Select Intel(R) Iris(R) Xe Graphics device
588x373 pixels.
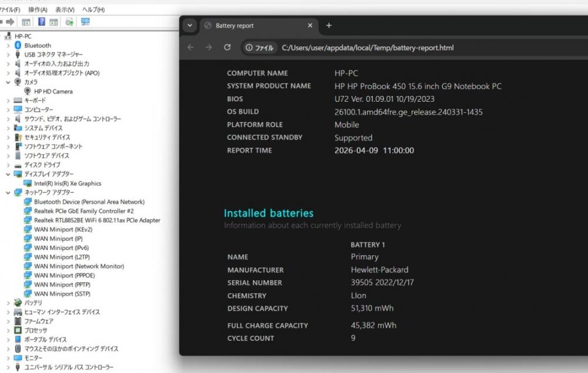click(67, 184)
